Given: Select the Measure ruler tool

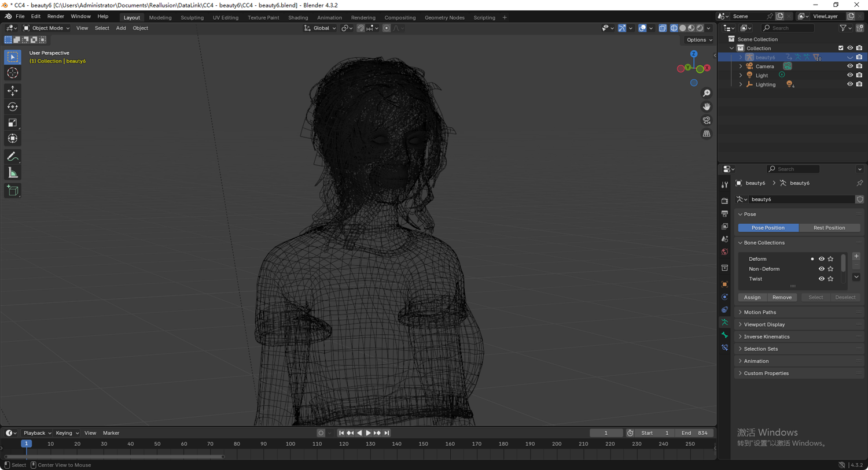Looking at the screenshot, I should 13,173.
